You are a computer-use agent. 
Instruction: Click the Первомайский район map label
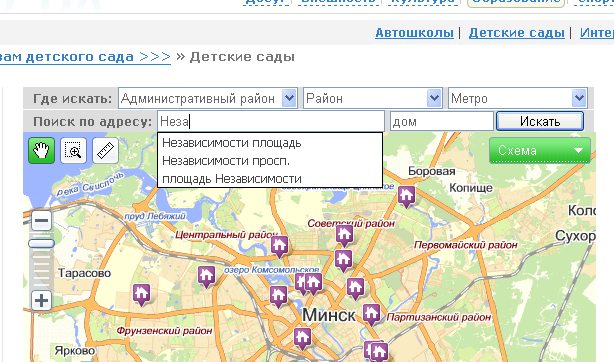click(x=466, y=245)
